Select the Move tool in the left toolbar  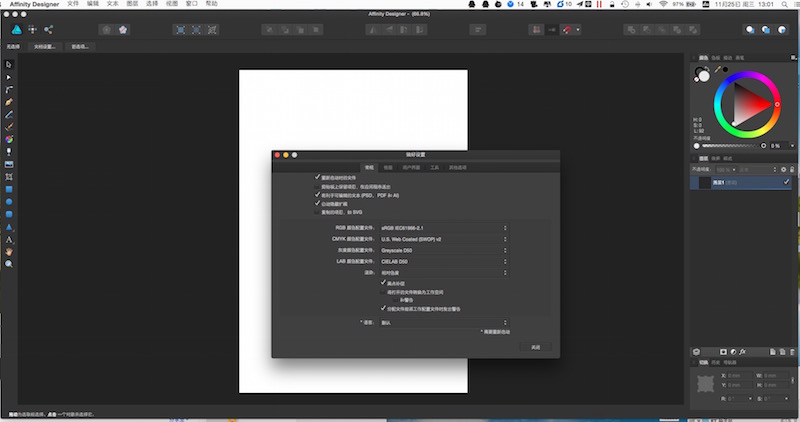(x=9, y=64)
